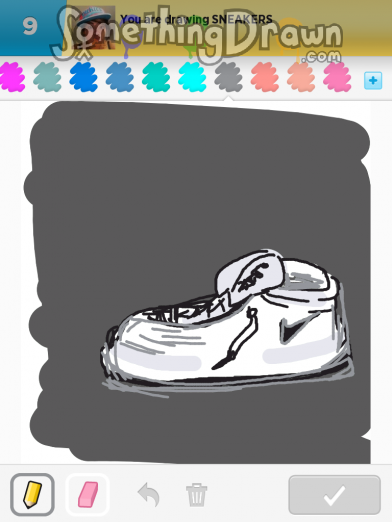Submit drawing with the checkmark button

coord(334,495)
